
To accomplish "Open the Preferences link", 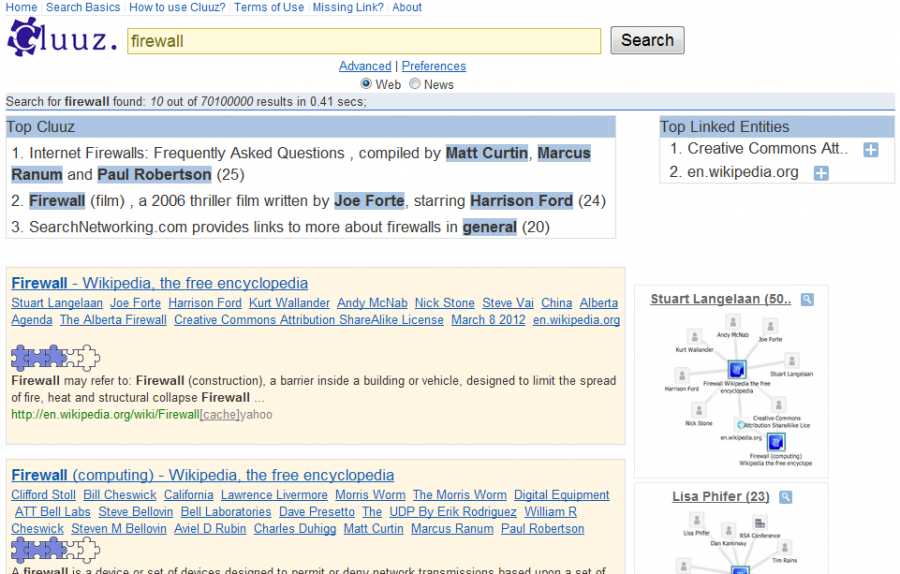I will coord(434,66).
